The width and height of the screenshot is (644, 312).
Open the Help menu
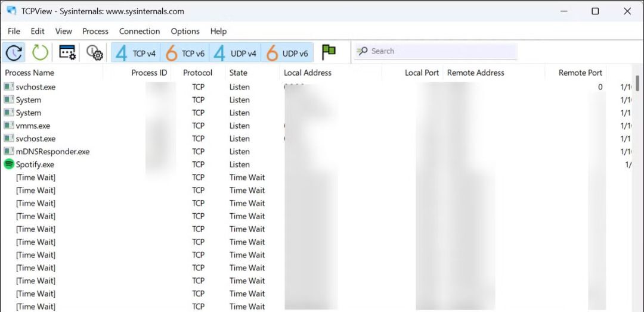click(218, 31)
